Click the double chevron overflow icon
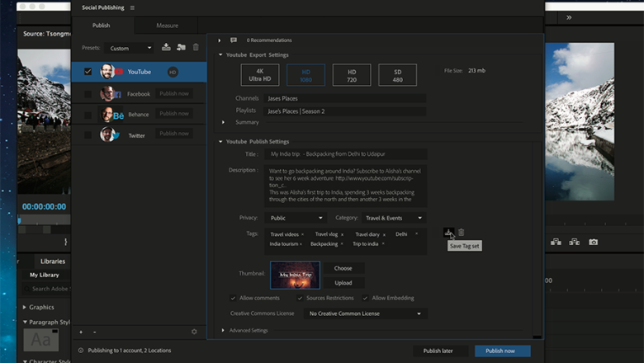Image resolution: width=644 pixels, height=363 pixels. pos(569,17)
